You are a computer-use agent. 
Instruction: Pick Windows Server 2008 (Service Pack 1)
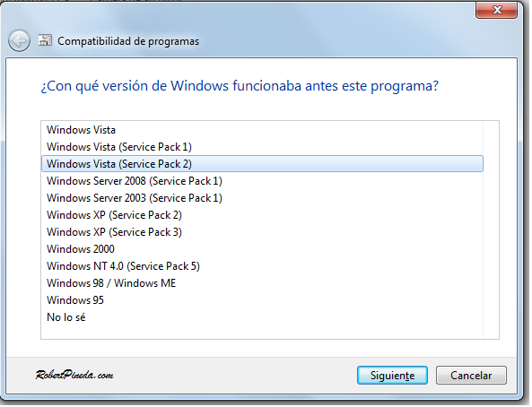pos(262,181)
